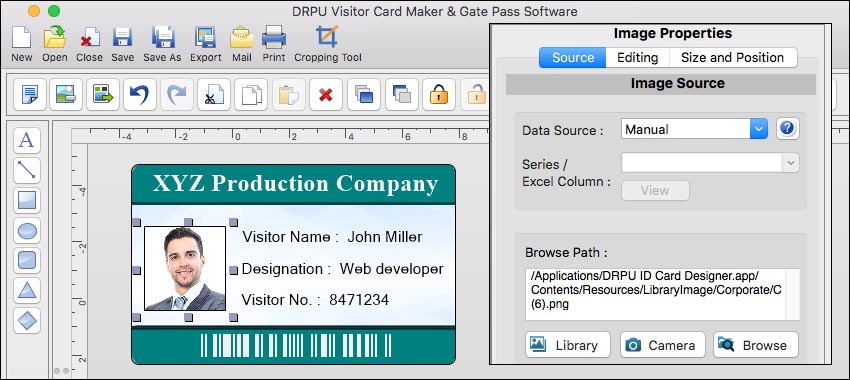Click the Browse button
The image size is (850, 380).
756,345
